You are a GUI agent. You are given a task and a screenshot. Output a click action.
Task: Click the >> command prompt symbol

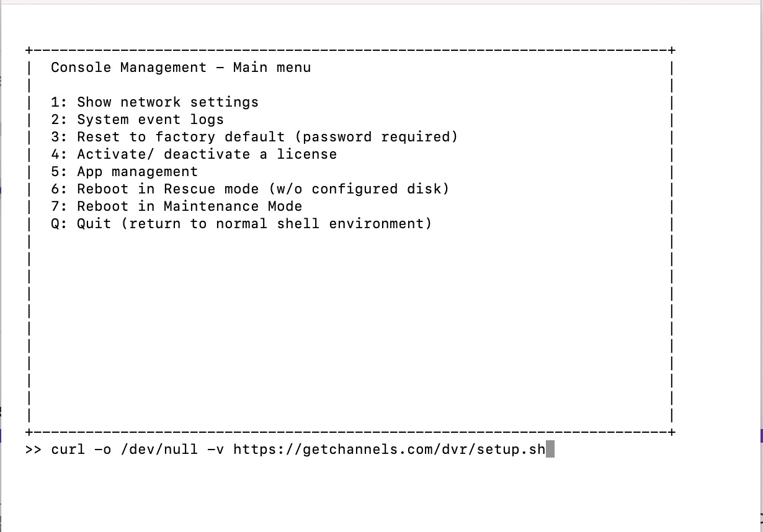(x=33, y=450)
